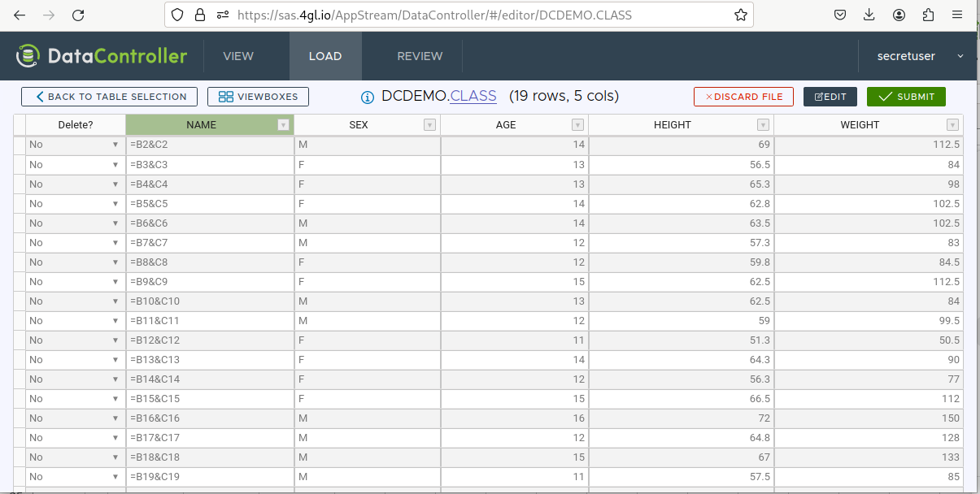Open the WEIGHT column filter dropdown

tap(952, 125)
